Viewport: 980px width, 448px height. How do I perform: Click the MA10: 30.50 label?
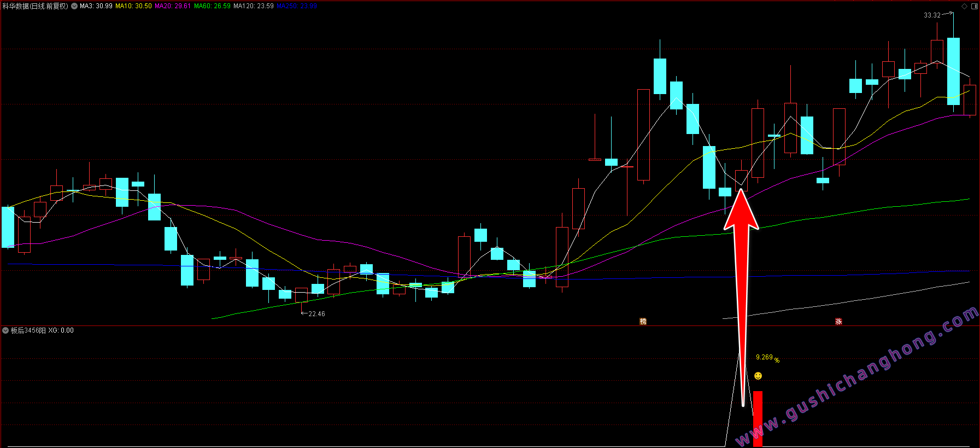pyautogui.click(x=133, y=6)
